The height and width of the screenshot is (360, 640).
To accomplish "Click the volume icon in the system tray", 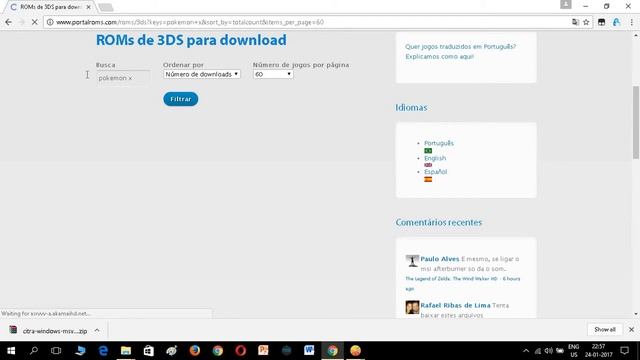I will pyautogui.click(x=549, y=351).
